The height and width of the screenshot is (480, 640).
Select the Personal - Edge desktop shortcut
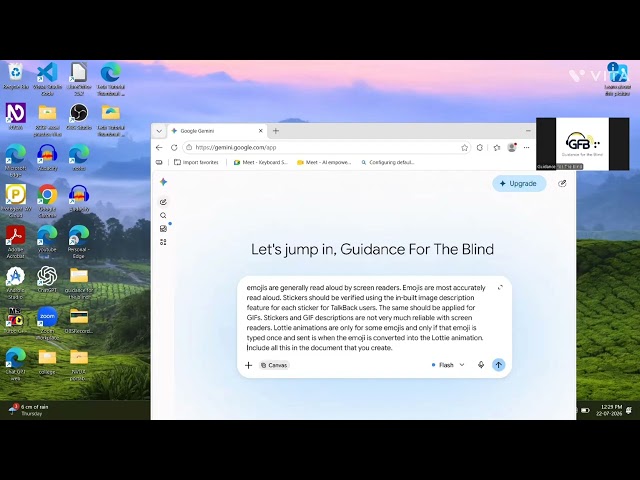point(79,242)
